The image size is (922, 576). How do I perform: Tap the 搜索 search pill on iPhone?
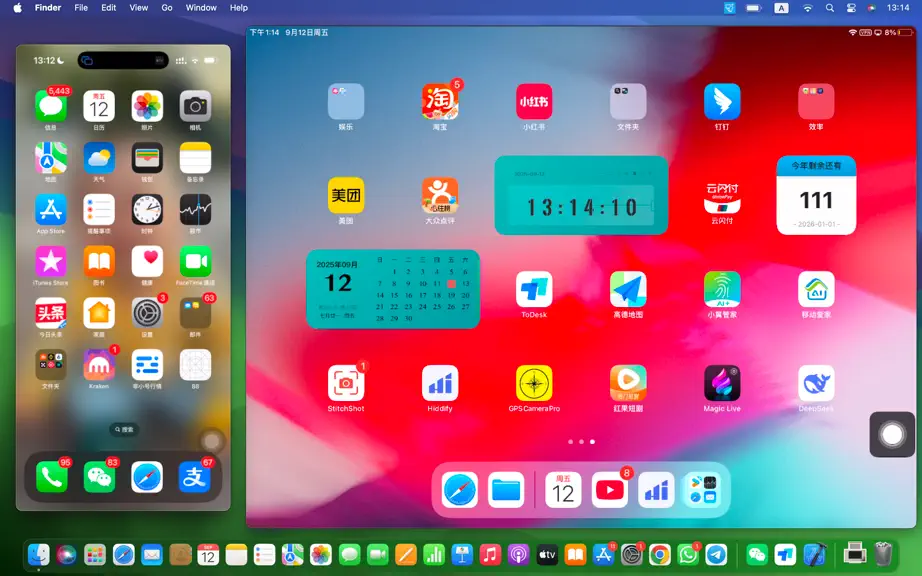tap(124, 429)
